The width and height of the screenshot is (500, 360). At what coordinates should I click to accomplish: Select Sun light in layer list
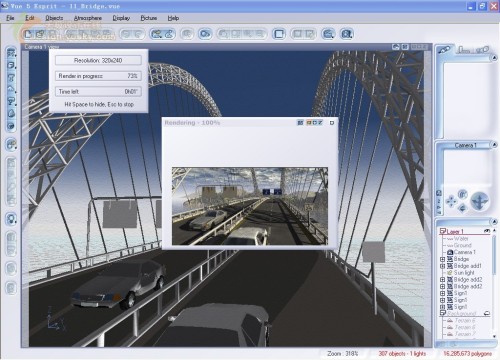(464, 273)
